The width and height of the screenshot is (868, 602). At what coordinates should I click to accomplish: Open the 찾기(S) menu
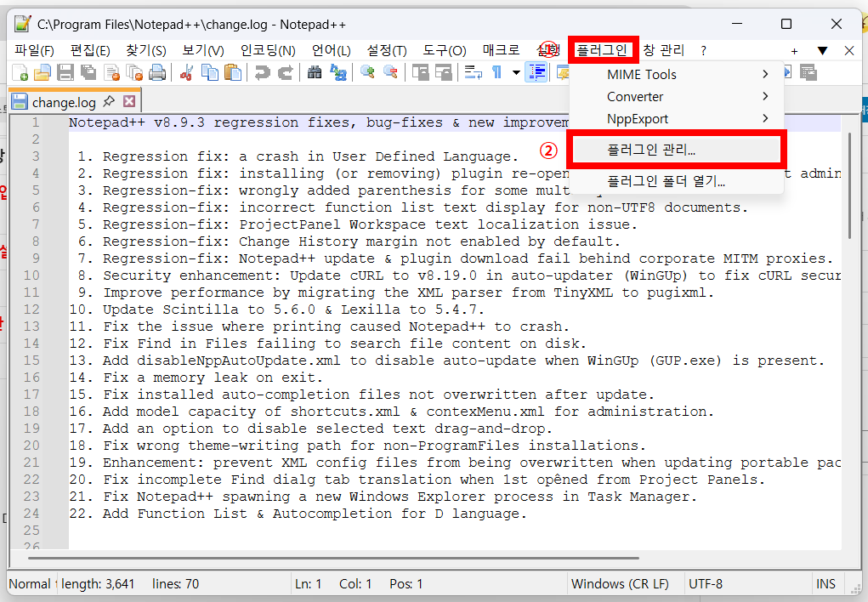tap(146, 50)
